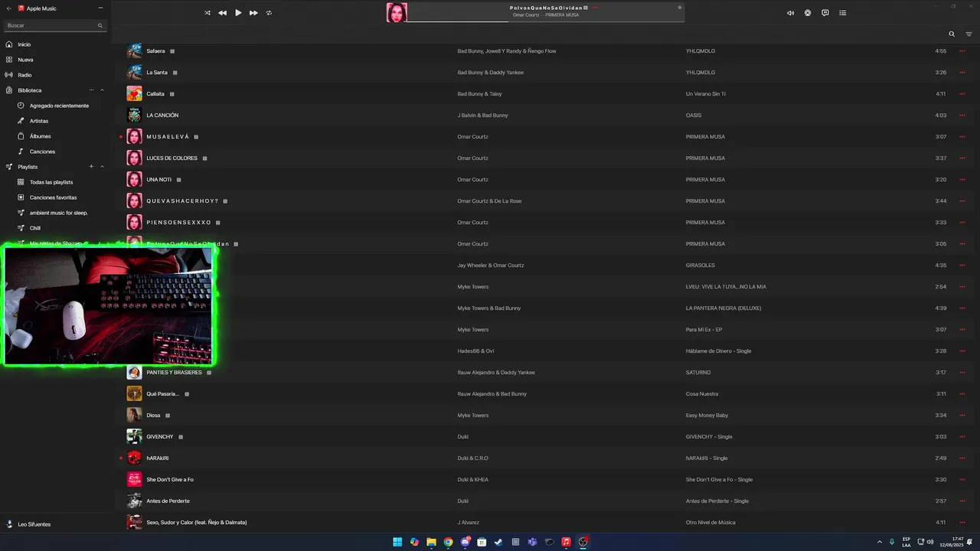Open the now playing track options dots
This screenshot has width=980, height=551.
(x=595, y=8)
